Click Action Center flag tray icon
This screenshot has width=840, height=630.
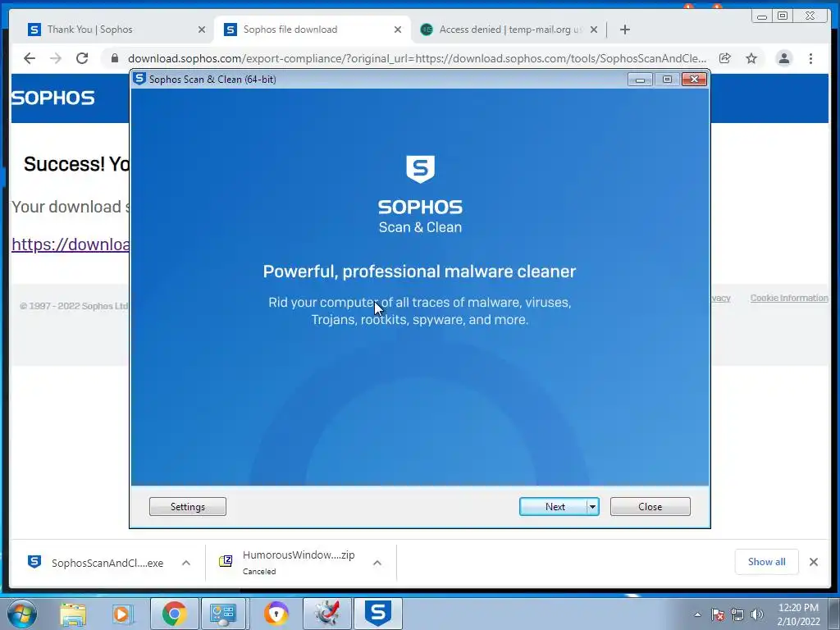(x=718, y=614)
